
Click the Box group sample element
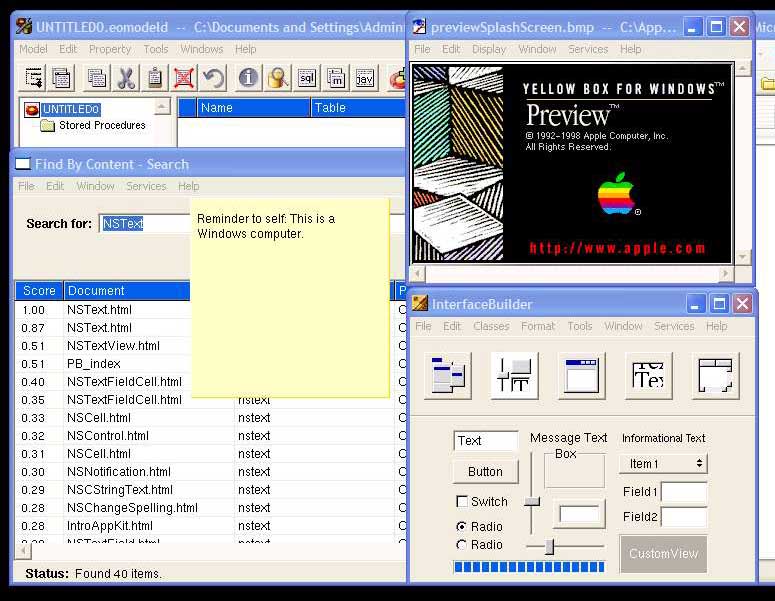pyautogui.click(x=574, y=471)
